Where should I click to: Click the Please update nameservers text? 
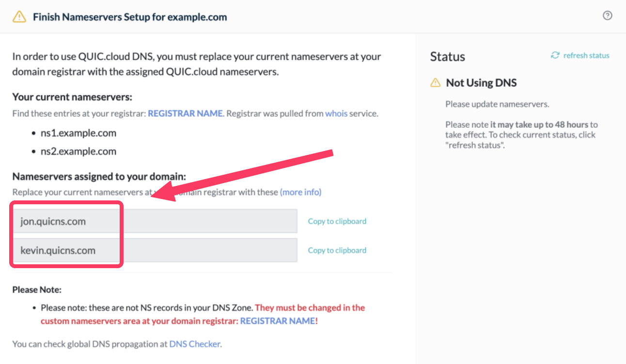coord(498,104)
